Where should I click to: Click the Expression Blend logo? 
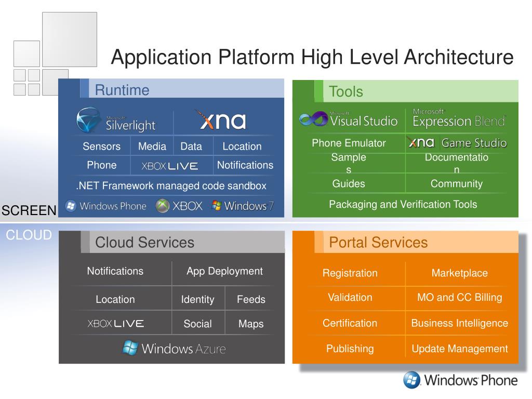coord(459,118)
